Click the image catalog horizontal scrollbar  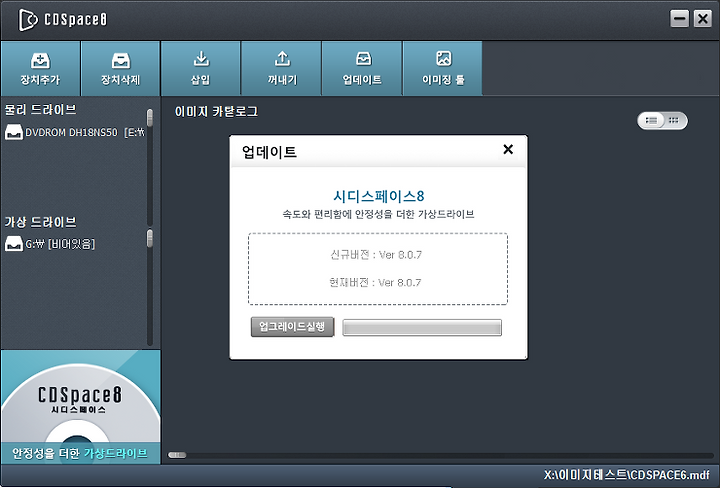point(440,455)
